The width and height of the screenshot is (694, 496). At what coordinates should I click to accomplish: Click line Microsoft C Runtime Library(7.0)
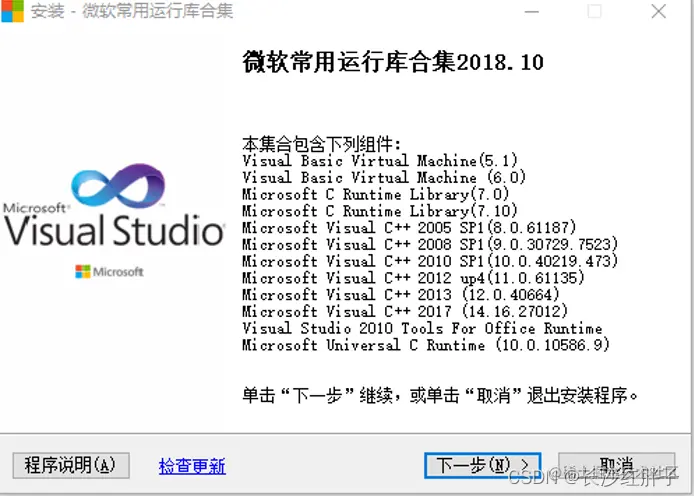click(x=375, y=194)
